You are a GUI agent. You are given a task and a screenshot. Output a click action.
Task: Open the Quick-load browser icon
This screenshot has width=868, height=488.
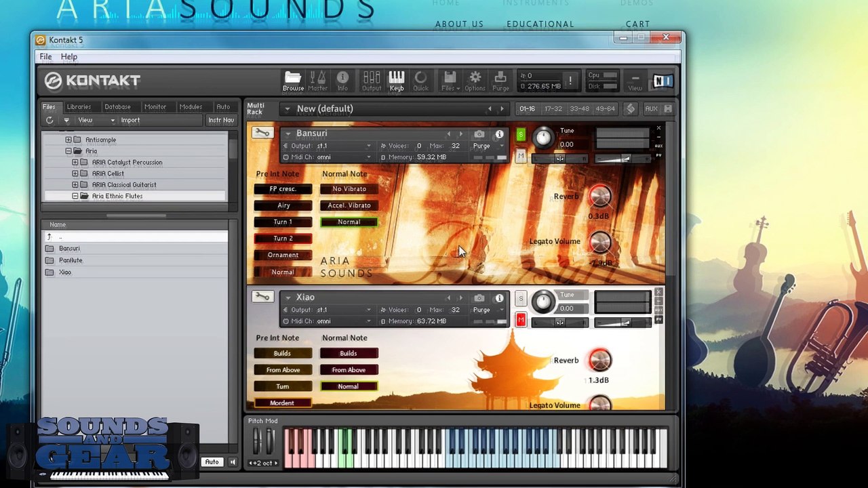click(420, 81)
